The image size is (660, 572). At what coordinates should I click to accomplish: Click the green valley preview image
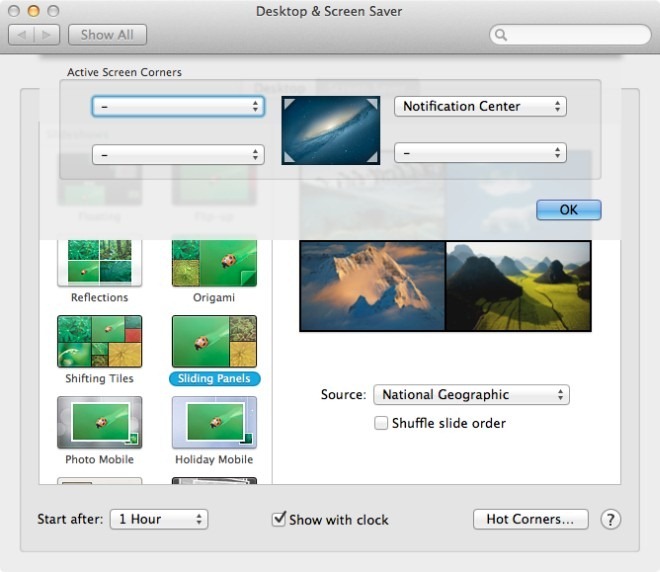[518, 286]
